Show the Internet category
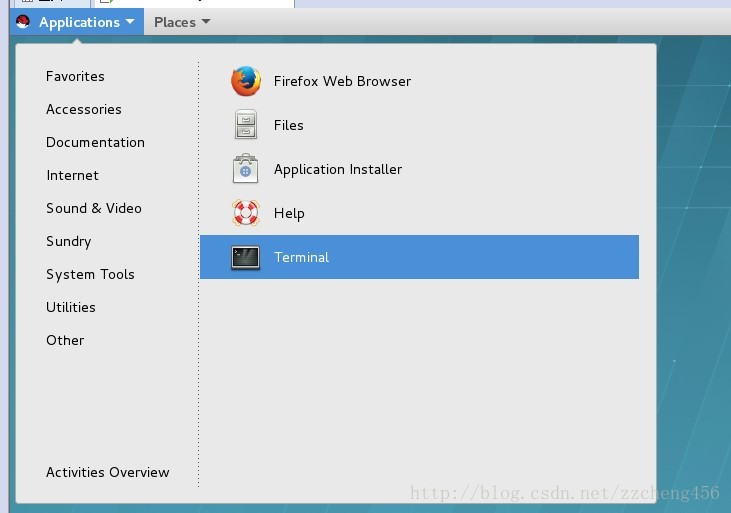This screenshot has width=731, height=513. pos(73,175)
